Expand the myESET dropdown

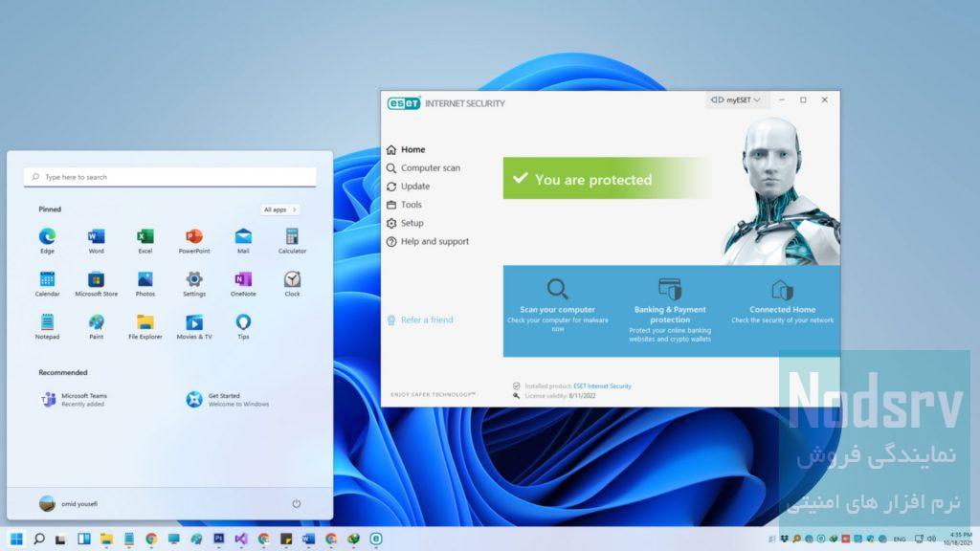click(737, 99)
